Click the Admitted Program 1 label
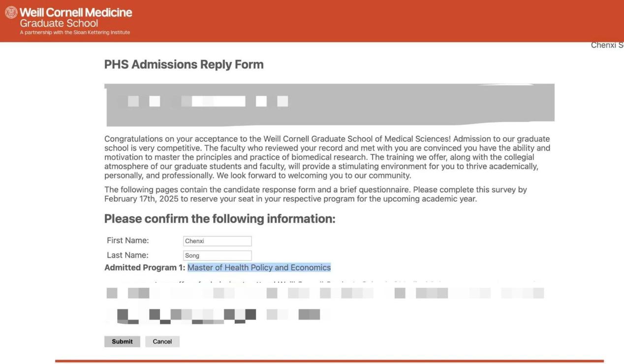The image size is (624, 364). (145, 268)
